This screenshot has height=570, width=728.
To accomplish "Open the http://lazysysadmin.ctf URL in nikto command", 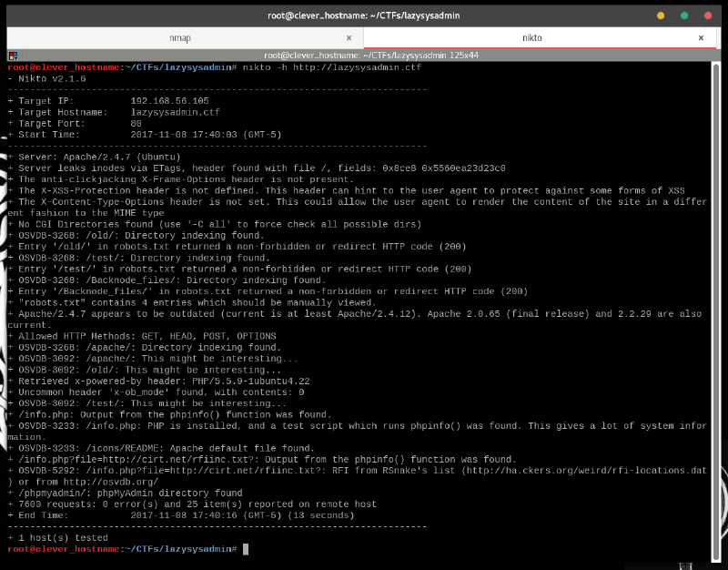I will point(357,68).
